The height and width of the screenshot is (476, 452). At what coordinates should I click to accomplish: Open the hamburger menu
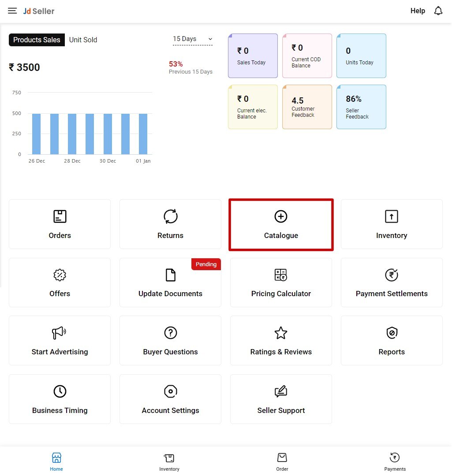tap(12, 11)
